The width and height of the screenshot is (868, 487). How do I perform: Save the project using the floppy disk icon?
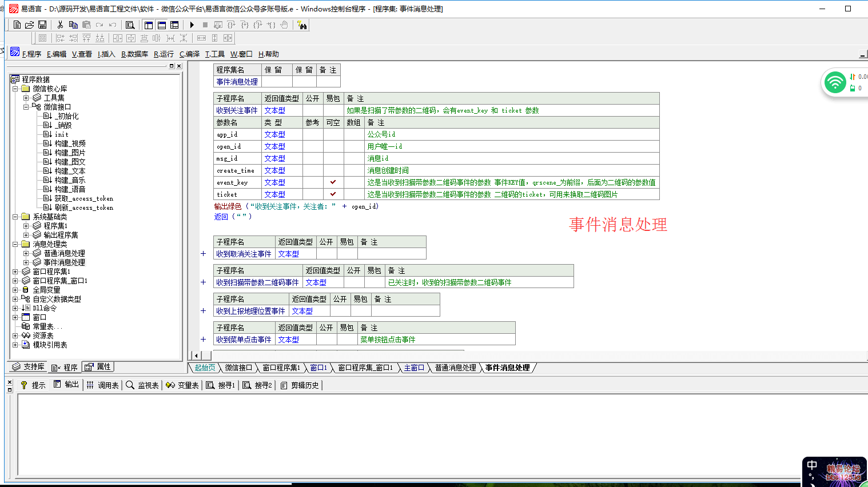(42, 25)
